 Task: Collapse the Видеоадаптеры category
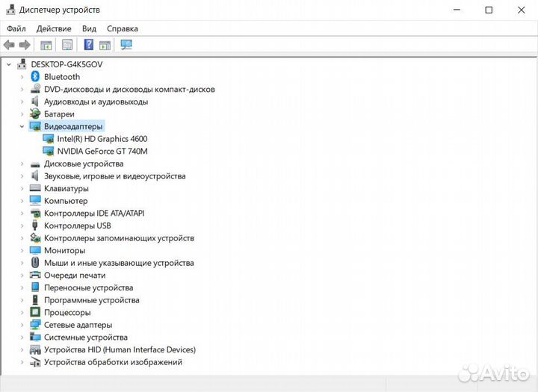click(22, 127)
